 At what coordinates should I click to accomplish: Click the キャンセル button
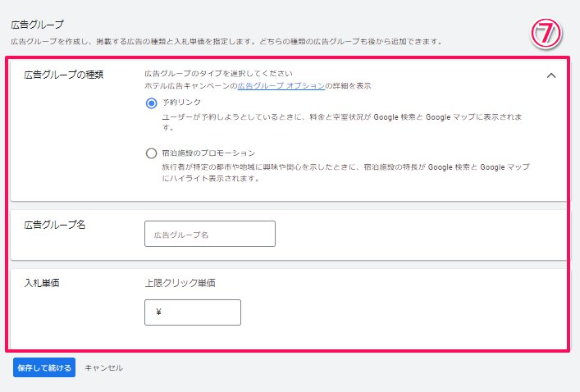click(103, 368)
